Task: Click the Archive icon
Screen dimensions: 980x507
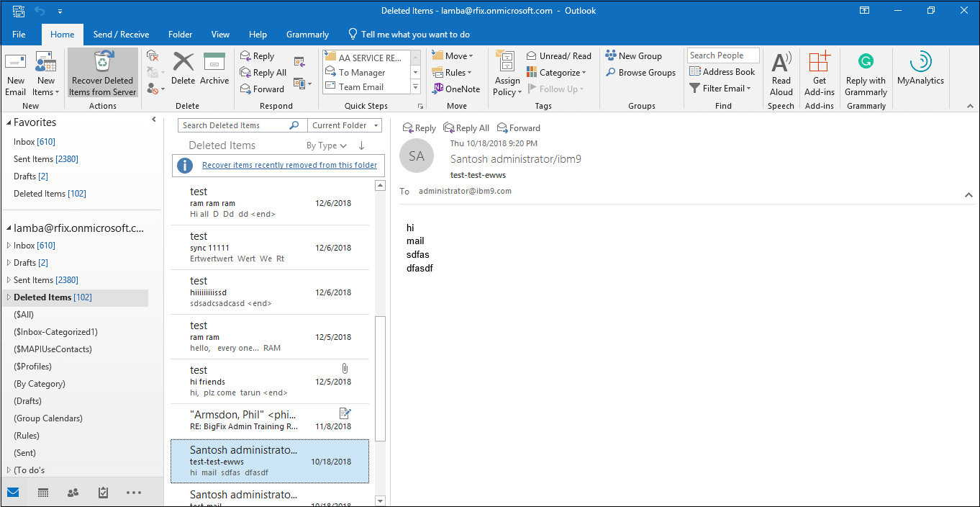Action: (x=214, y=69)
